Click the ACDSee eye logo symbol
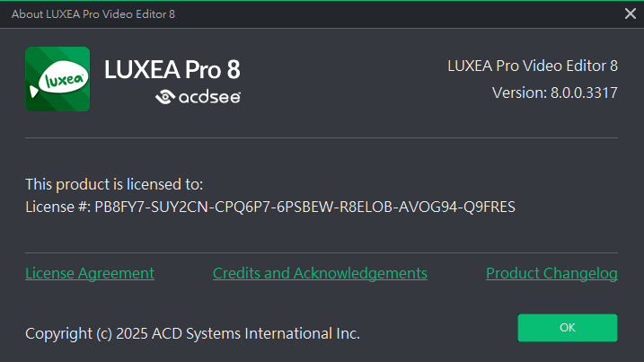Image resolution: width=644 pixels, height=362 pixels. tap(165, 97)
